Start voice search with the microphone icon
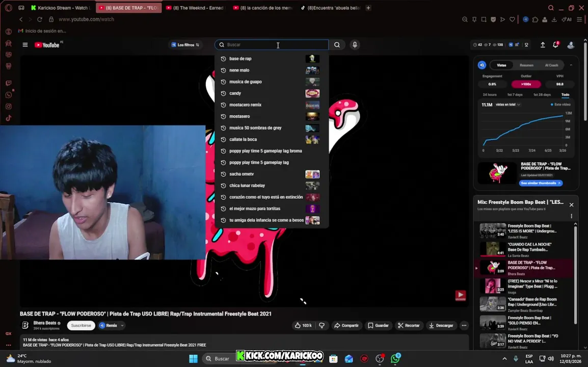Image resolution: width=588 pixels, height=367 pixels. tap(355, 45)
